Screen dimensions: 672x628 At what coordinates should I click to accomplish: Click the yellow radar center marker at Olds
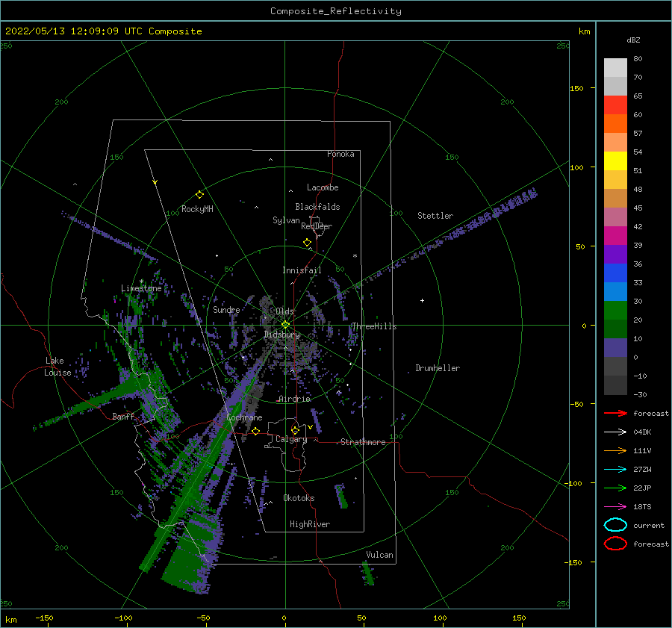coord(285,325)
